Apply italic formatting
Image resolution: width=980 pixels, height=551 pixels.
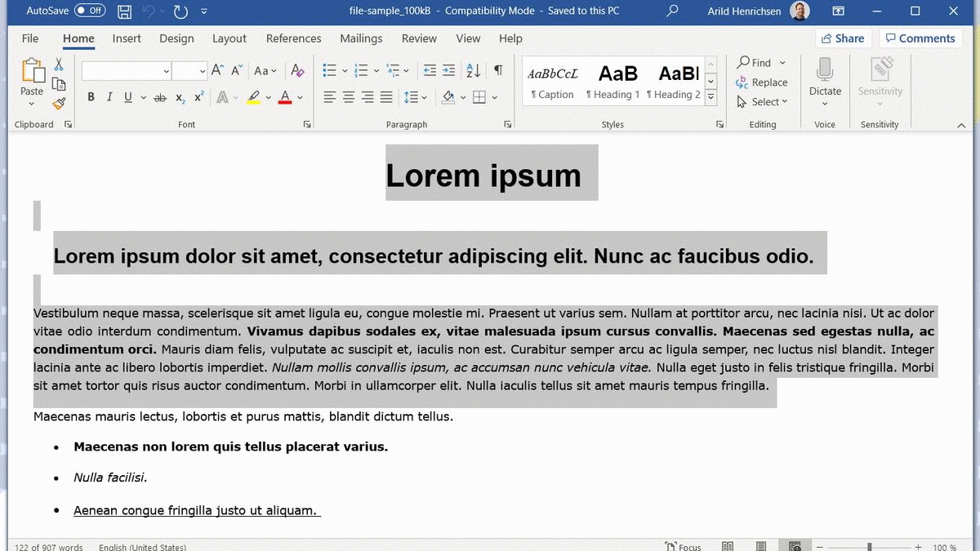pos(109,96)
